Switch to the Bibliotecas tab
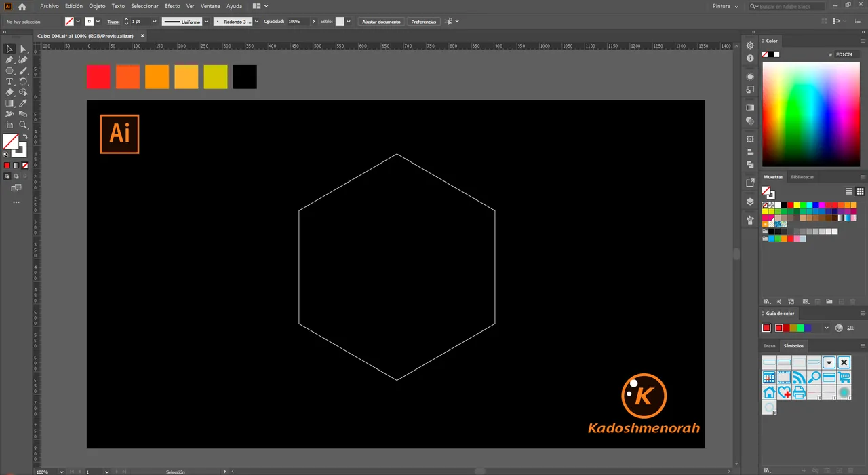868x475 pixels. pyautogui.click(x=802, y=177)
